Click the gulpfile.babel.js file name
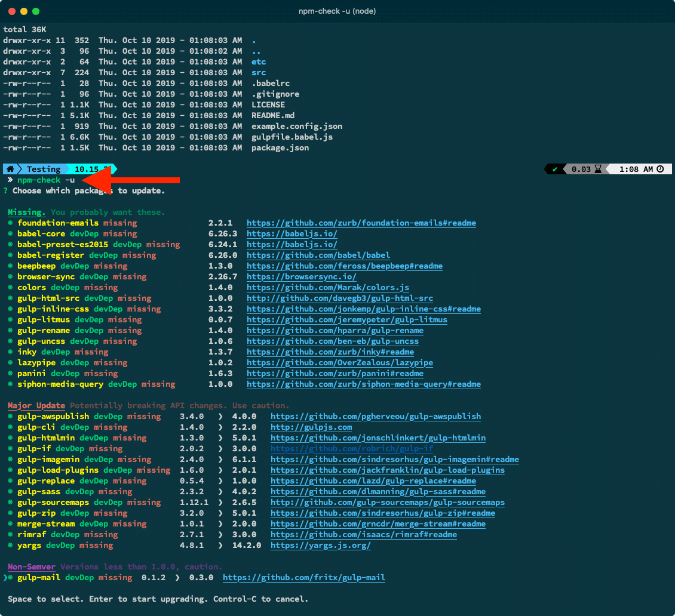 tap(292, 137)
